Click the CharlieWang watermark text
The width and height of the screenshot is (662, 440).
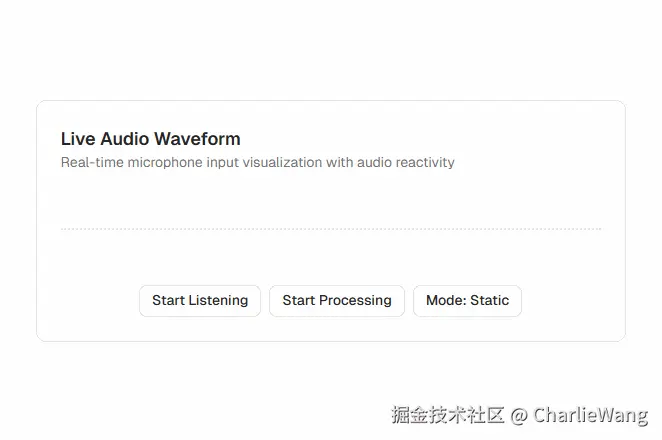[590, 415]
